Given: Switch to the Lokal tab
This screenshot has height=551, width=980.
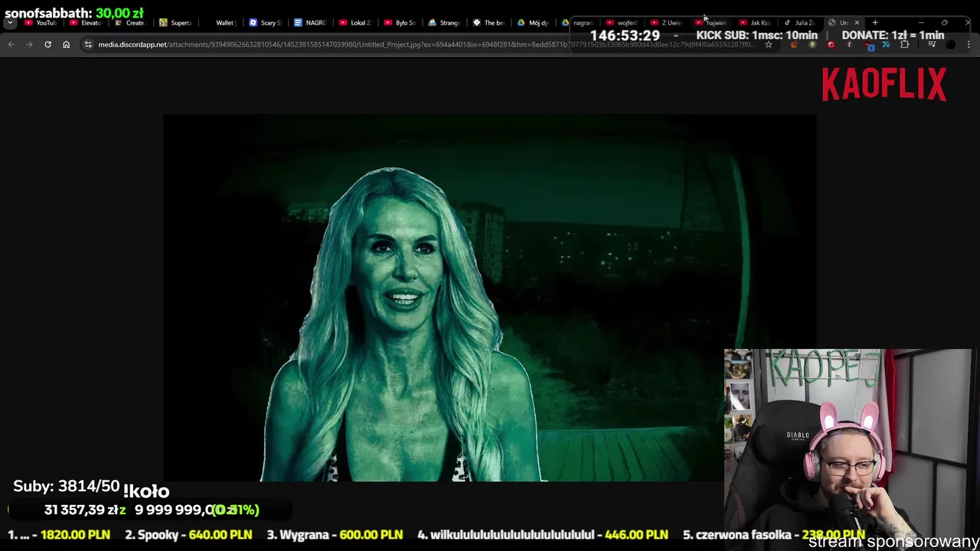Looking at the screenshot, I should click(x=354, y=23).
